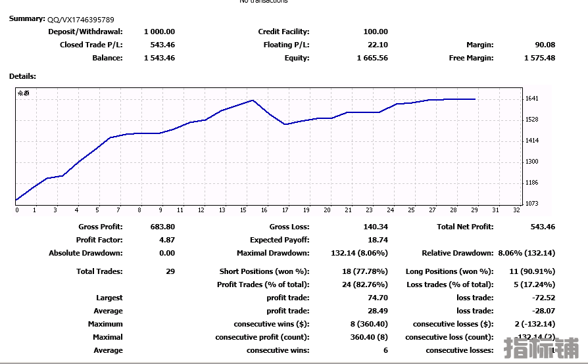Click the Closed Trade P/L value 543.46
The height and width of the screenshot is (364, 588).
[162, 45]
